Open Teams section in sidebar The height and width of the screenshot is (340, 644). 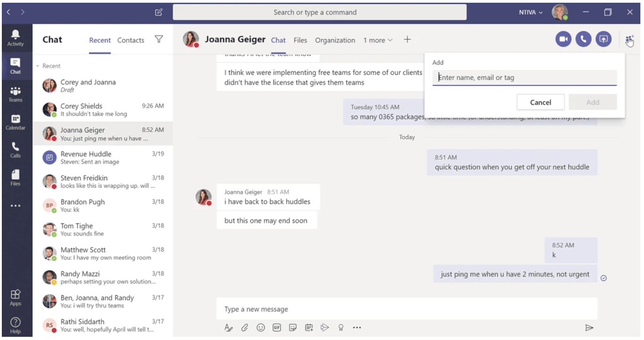click(x=16, y=94)
